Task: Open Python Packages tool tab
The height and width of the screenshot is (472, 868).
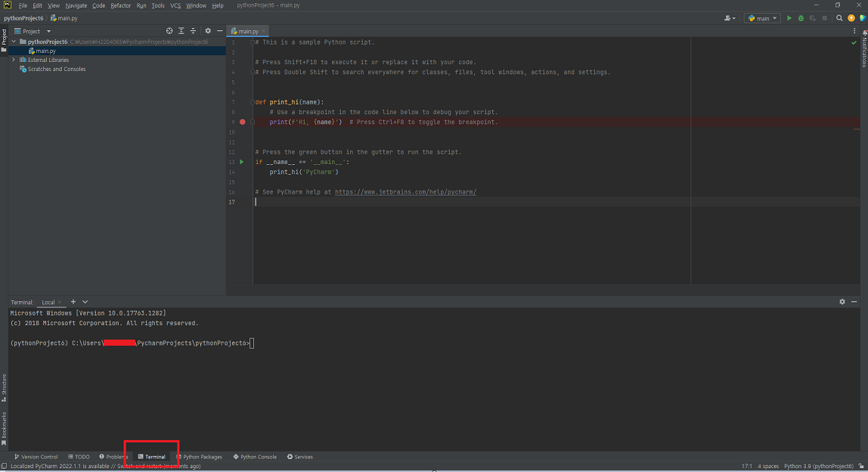Action: pos(200,457)
